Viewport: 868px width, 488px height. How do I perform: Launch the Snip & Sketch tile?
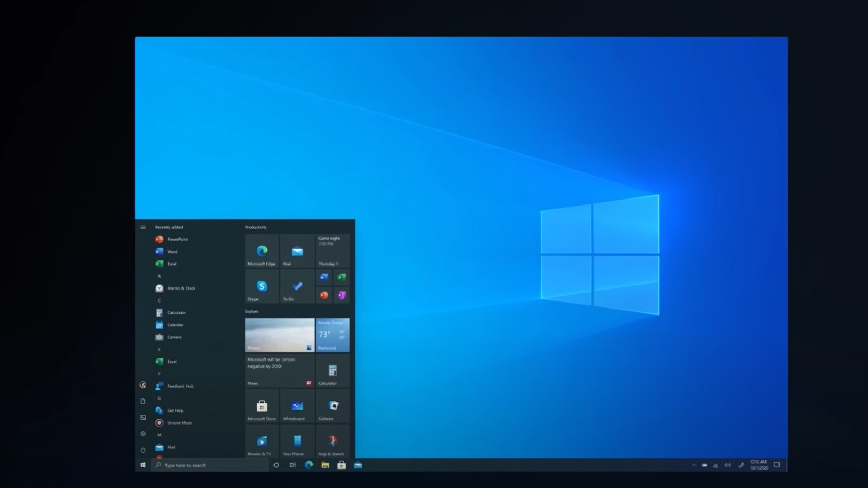[333, 441]
